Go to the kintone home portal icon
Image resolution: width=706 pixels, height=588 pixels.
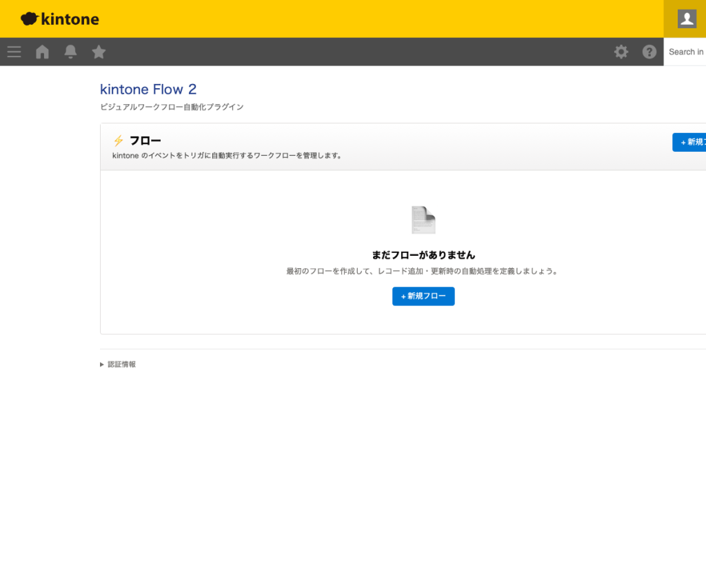click(42, 52)
